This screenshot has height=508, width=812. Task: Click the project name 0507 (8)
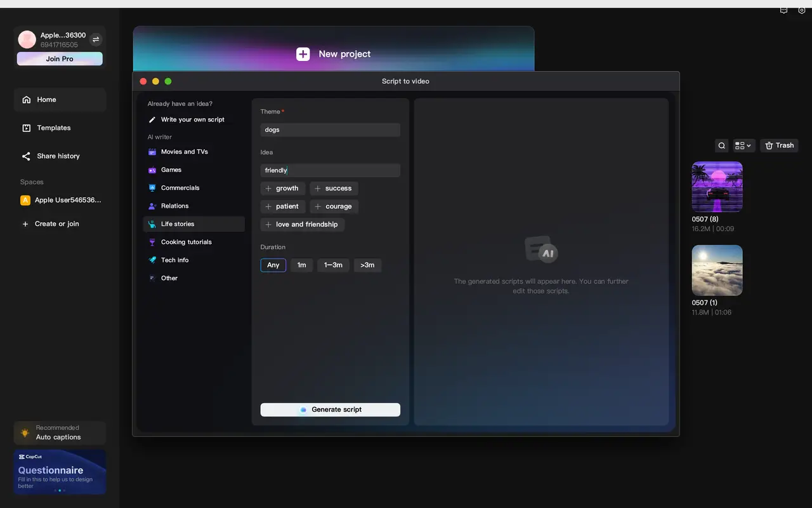click(705, 220)
